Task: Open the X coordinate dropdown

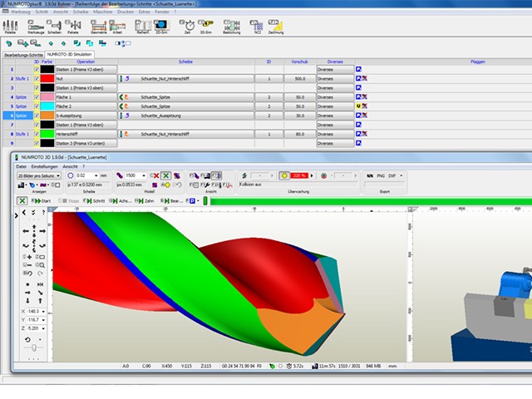Action: click(43, 312)
